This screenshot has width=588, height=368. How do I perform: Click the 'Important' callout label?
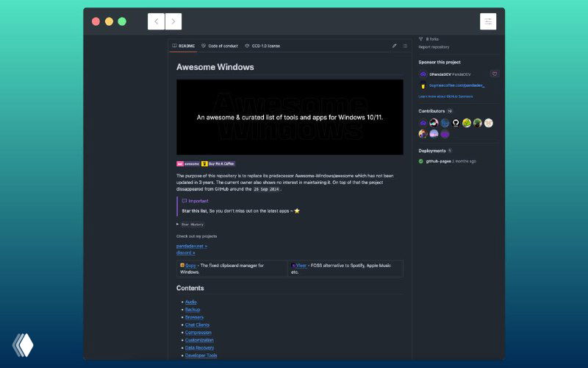(x=198, y=201)
